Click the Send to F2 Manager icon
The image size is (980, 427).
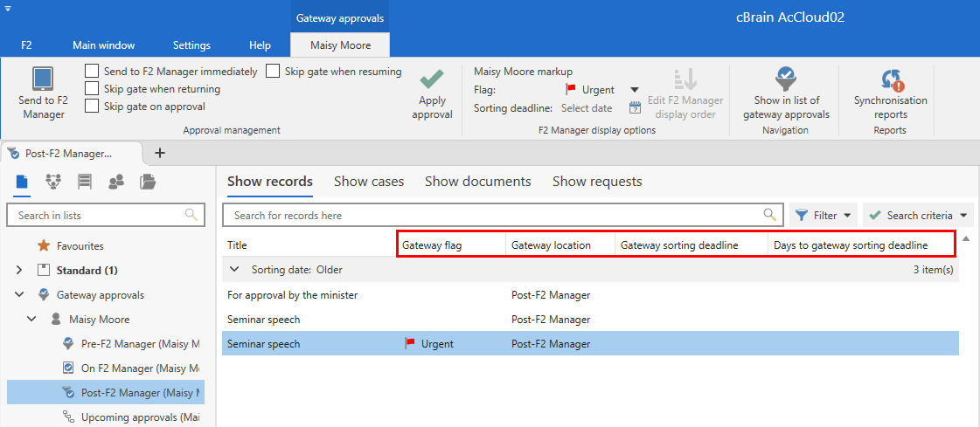(x=44, y=81)
